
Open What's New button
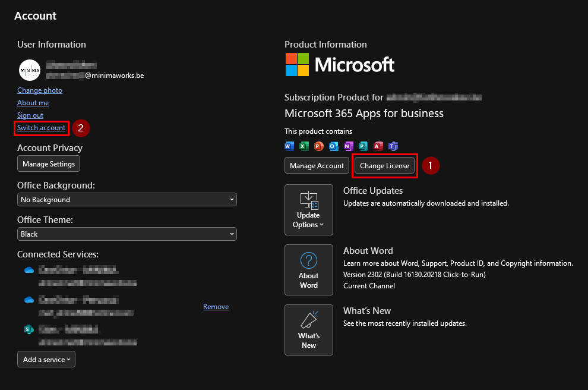(x=309, y=330)
